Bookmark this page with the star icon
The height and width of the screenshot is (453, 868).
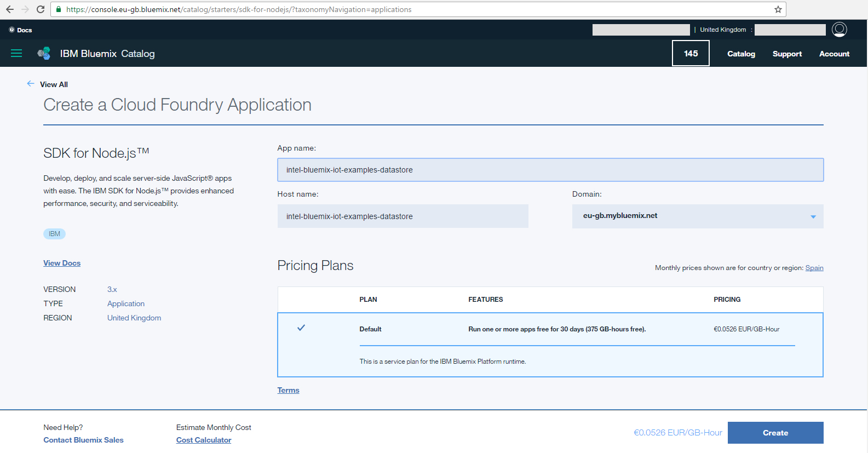tap(778, 9)
